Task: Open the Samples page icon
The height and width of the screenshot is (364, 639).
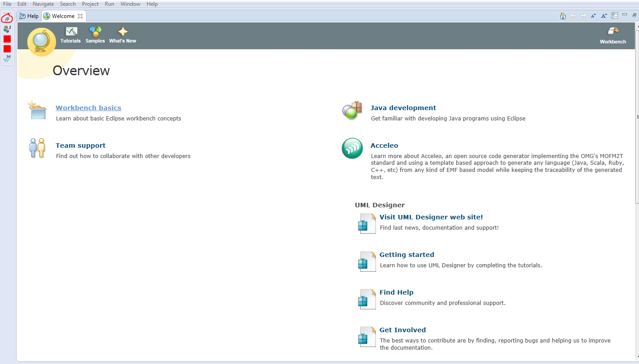Action: point(95,32)
